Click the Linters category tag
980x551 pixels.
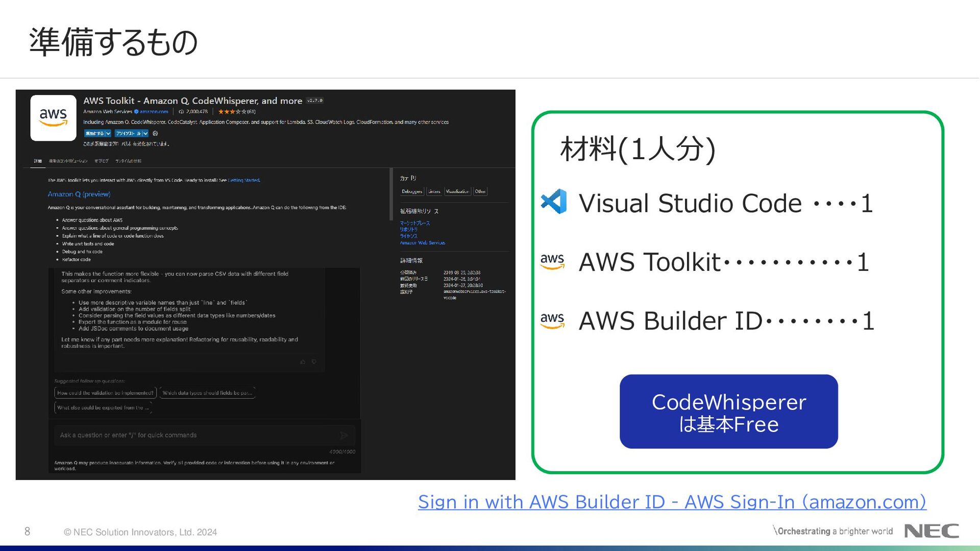[434, 191]
